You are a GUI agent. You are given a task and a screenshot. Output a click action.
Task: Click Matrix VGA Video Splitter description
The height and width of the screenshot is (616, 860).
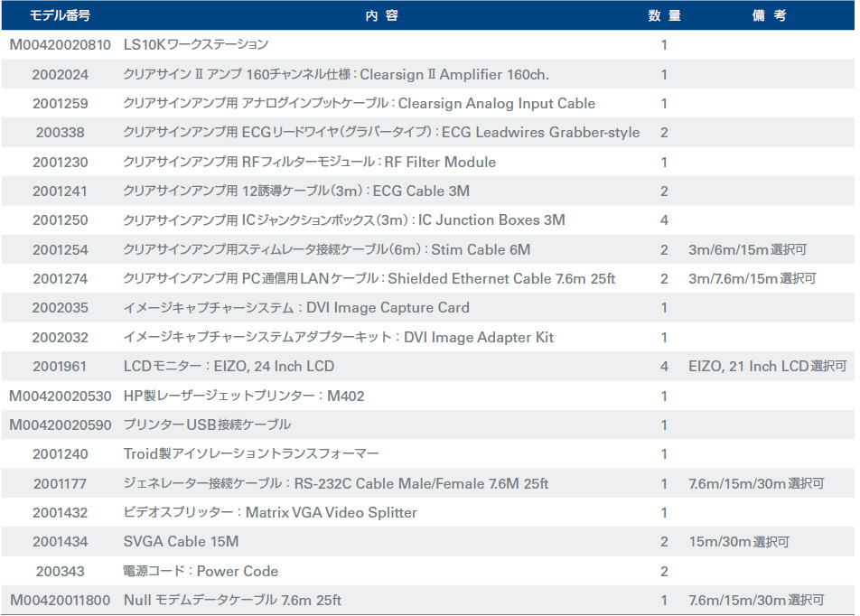[270, 513]
